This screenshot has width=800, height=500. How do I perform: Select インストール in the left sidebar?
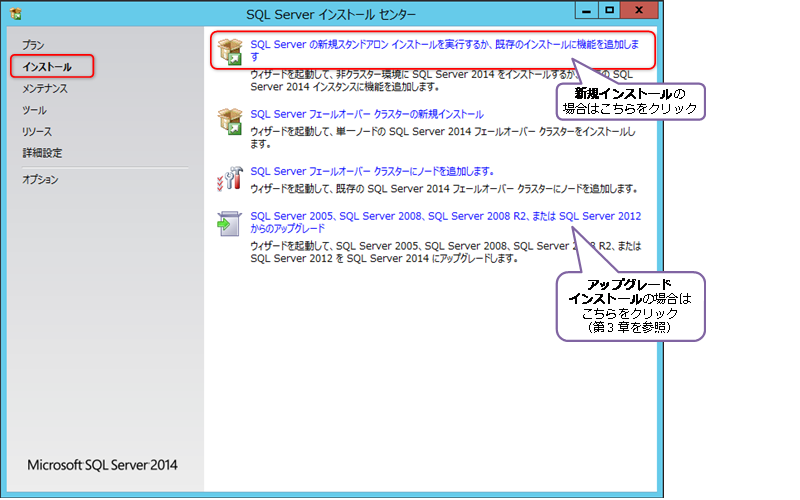point(47,67)
